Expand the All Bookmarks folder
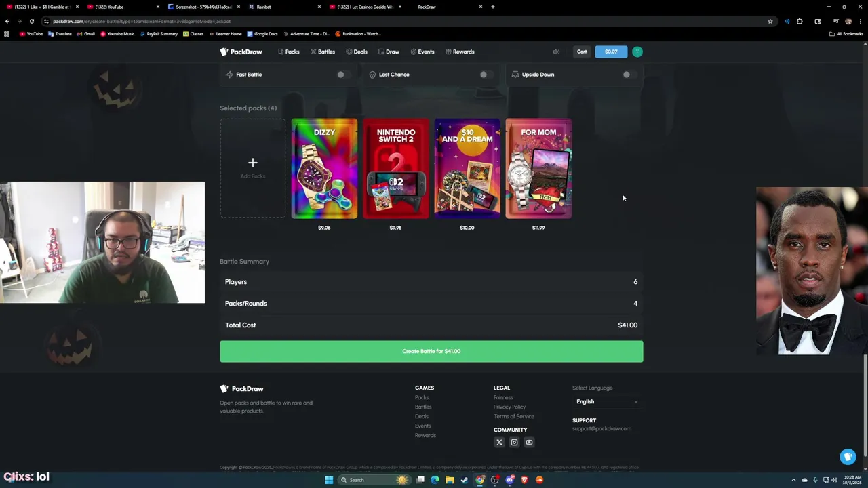The height and width of the screenshot is (488, 868). (x=846, y=33)
